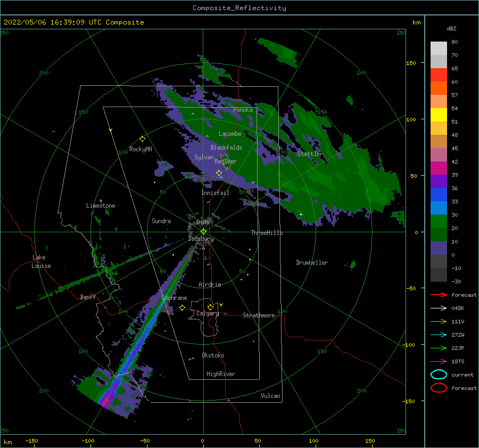Click the RockyMH label
This screenshot has width=479, height=448.
tap(141, 149)
